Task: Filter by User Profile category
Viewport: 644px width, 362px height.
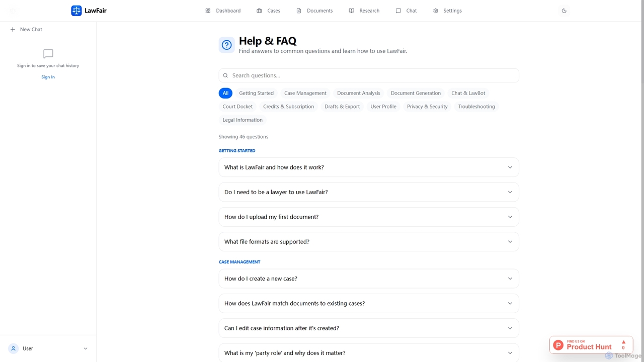Action: 383,107
